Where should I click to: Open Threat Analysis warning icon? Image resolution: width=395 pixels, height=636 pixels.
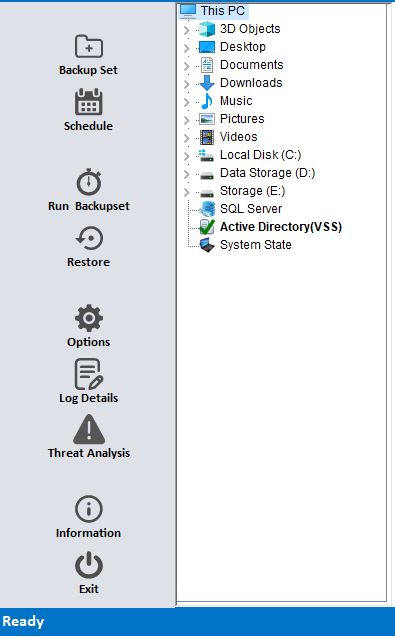(89, 429)
